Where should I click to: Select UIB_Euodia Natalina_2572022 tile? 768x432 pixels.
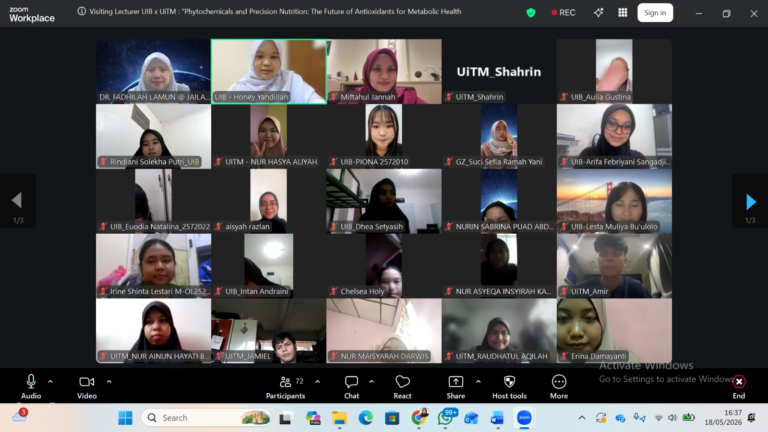(x=153, y=201)
